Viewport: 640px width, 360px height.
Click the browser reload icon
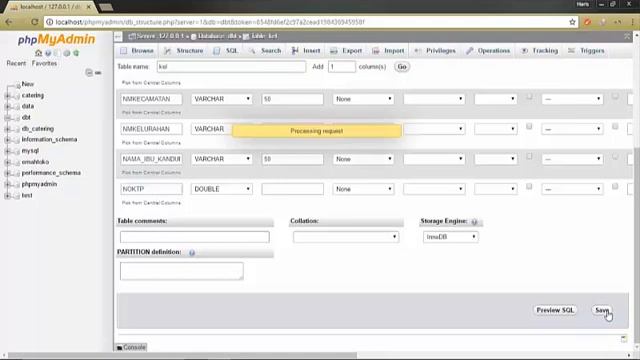(x=35, y=22)
